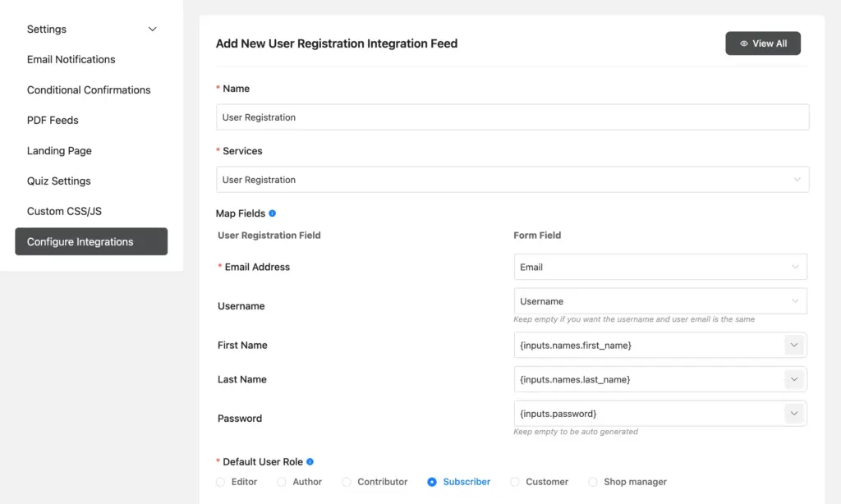The height and width of the screenshot is (504, 841).
Task: Select the Editor user role
Action: 220,482
